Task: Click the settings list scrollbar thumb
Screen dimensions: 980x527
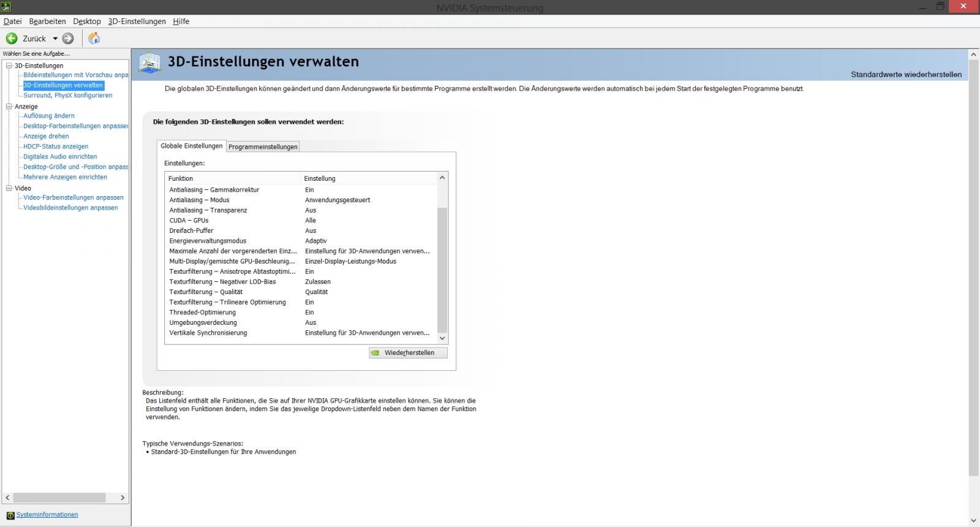Action: pos(442,270)
